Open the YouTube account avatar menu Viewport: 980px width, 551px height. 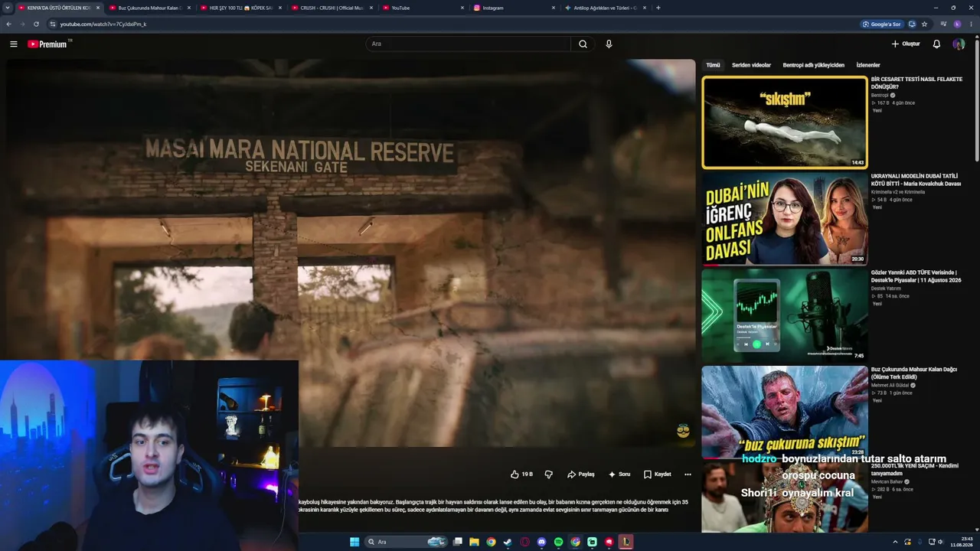959,44
